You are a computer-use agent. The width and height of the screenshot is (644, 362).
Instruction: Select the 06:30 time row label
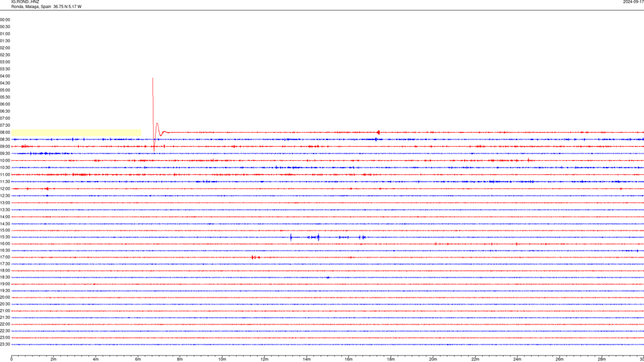(x=5, y=111)
